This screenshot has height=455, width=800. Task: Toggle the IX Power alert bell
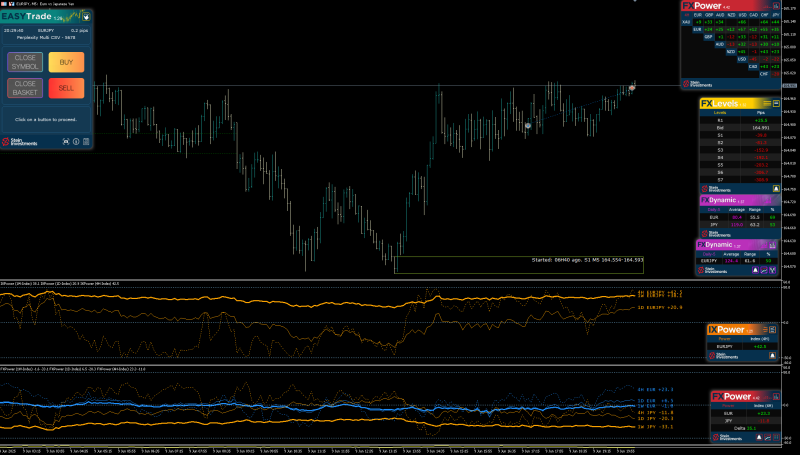[x=772, y=356]
